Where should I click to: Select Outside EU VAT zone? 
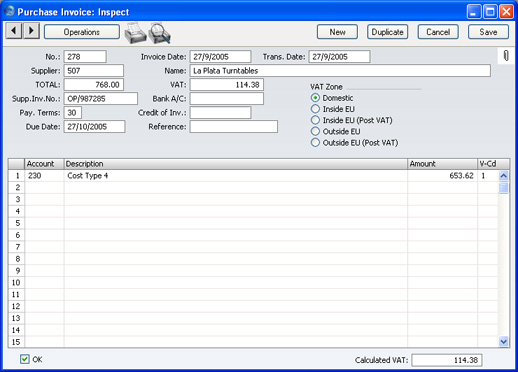click(x=315, y=131)
